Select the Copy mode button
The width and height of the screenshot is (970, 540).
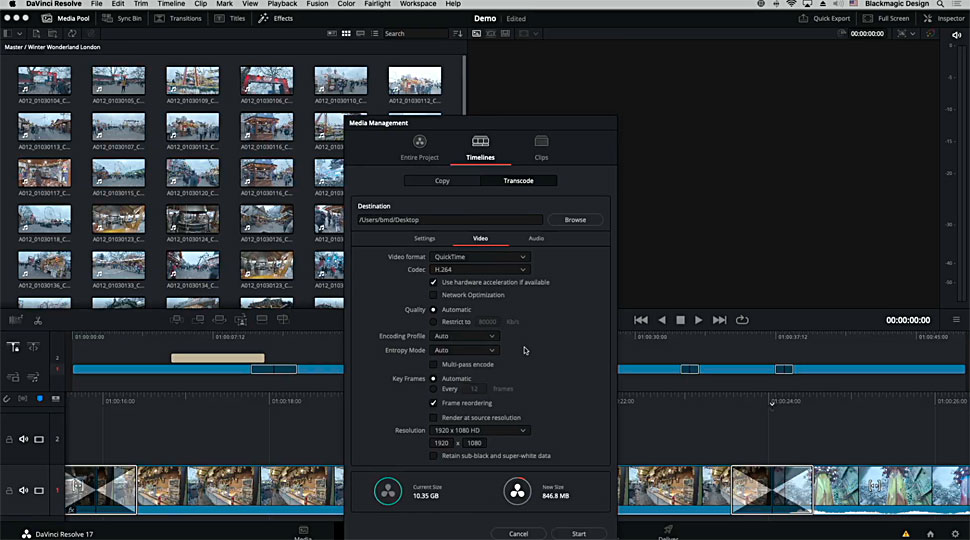tap(442, 181)
